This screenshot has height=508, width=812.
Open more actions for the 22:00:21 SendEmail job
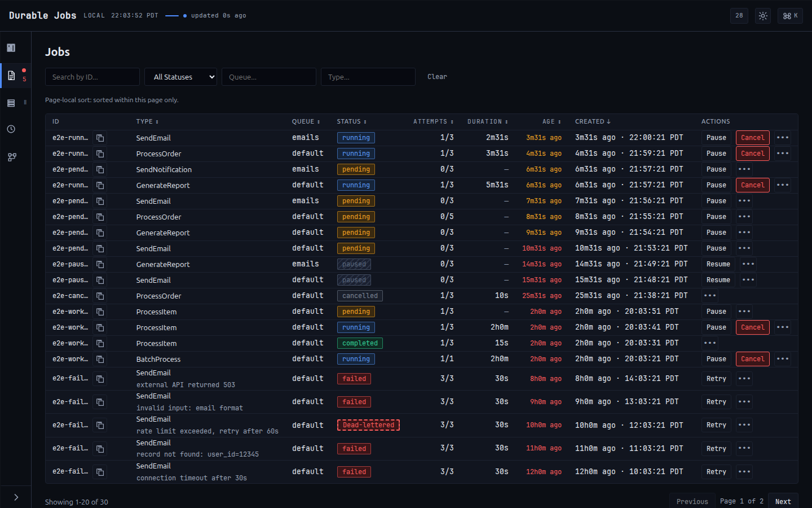click(783, 138)
